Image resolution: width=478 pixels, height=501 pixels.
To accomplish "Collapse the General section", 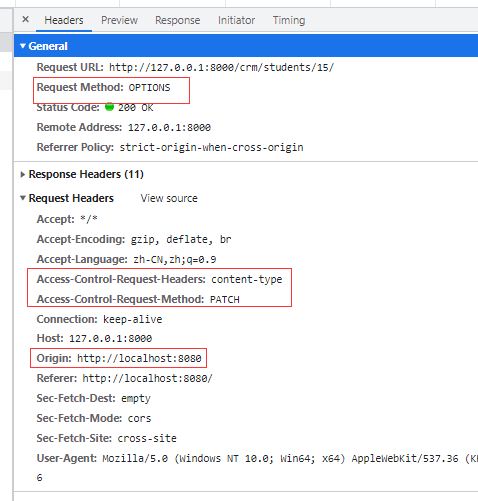I will pyautogui.click(x=23, y=46).
